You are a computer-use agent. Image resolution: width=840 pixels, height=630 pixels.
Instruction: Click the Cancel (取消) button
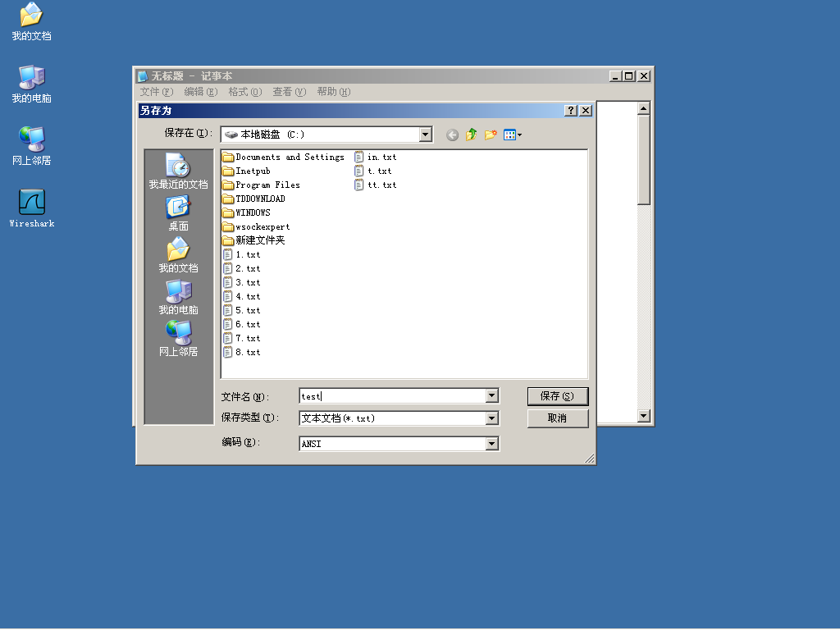[558, 418]
